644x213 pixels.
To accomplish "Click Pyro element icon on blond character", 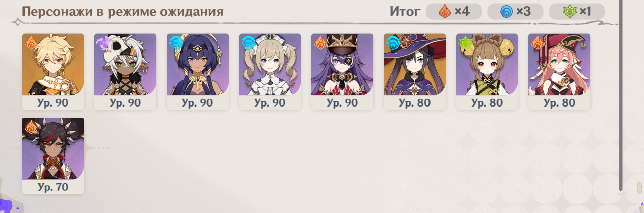I will point(31,43).
